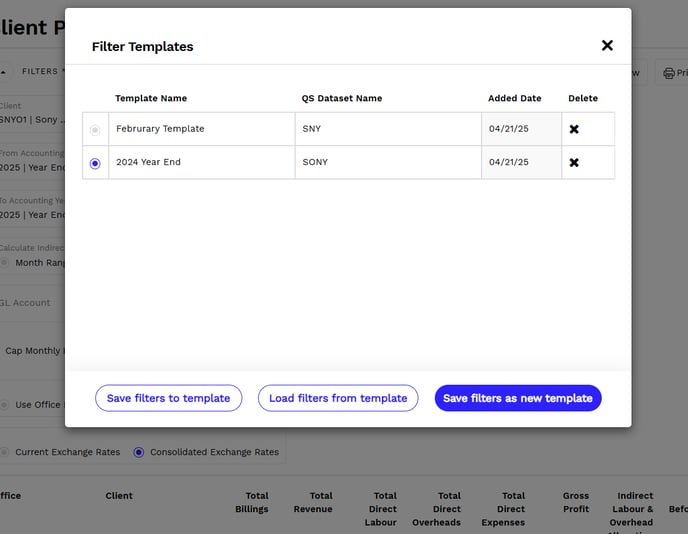The width and height of the screenshot is (688, 534).
Task: Click the QS Dataset Name column header
Action: coord(341,98)
